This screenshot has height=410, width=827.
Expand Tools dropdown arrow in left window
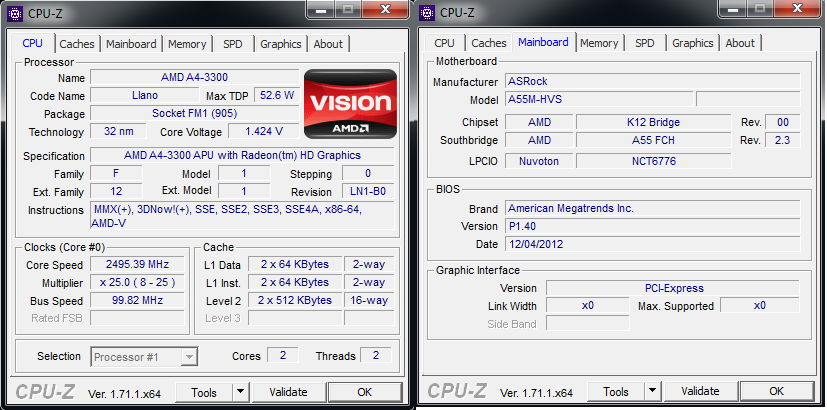pyautogui.click(x=240, y=392)
